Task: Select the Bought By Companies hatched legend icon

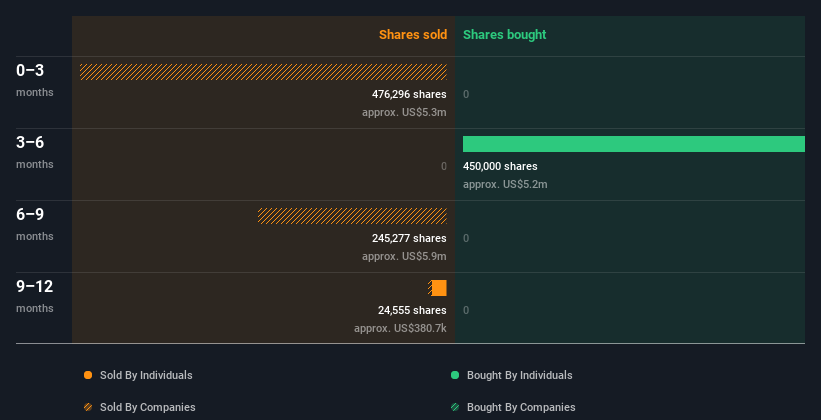Action: [x=455, y=407]
